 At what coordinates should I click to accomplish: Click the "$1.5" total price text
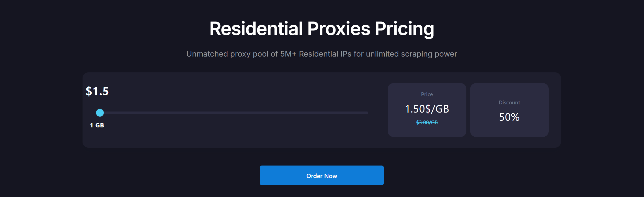click(97, 91)
